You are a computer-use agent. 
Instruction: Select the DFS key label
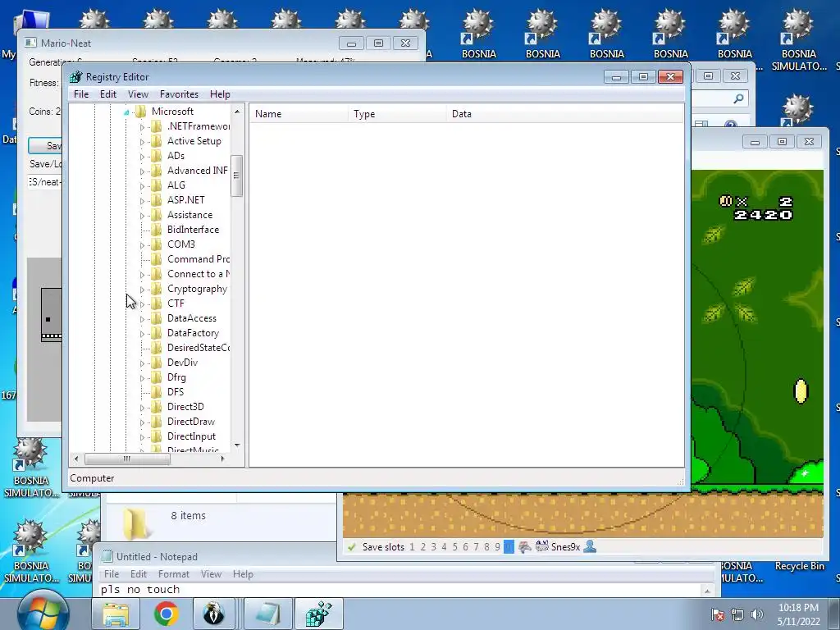(x=176, y=392)
